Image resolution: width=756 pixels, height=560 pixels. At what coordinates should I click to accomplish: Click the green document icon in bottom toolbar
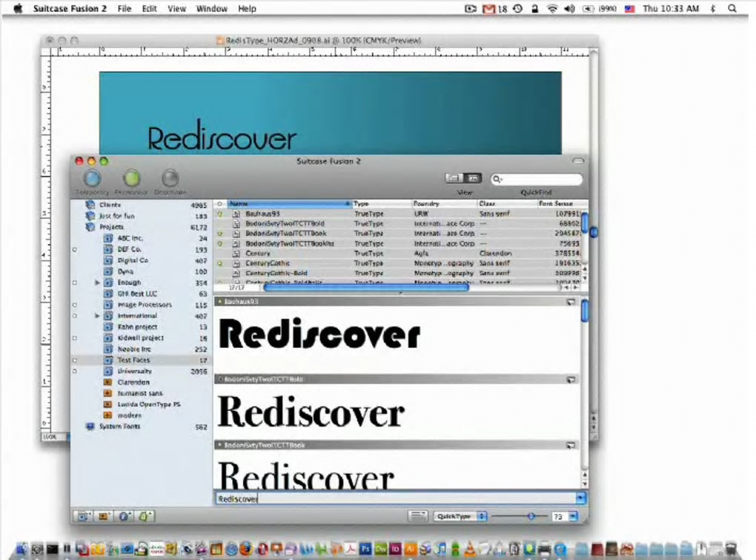pos(145,516)
